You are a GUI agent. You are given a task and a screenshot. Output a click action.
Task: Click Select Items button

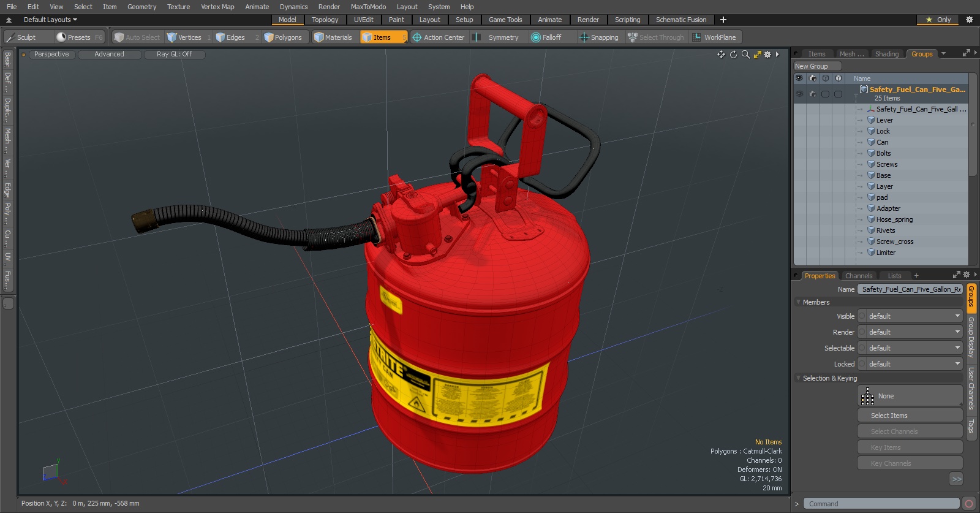910,416
